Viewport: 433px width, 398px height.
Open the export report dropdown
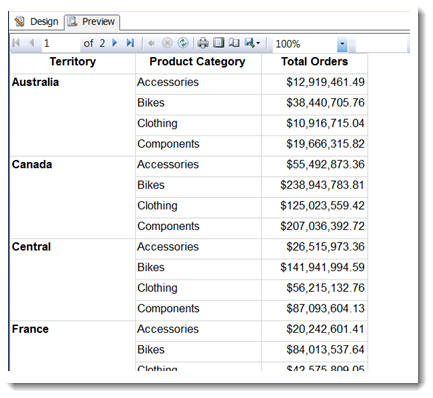252,43
